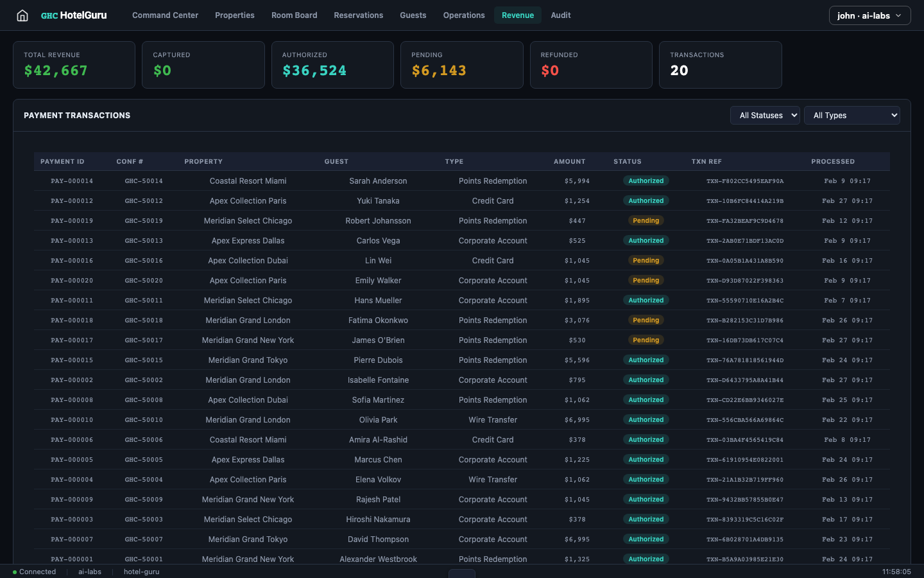Switch to the Audit section

[561, 15]
